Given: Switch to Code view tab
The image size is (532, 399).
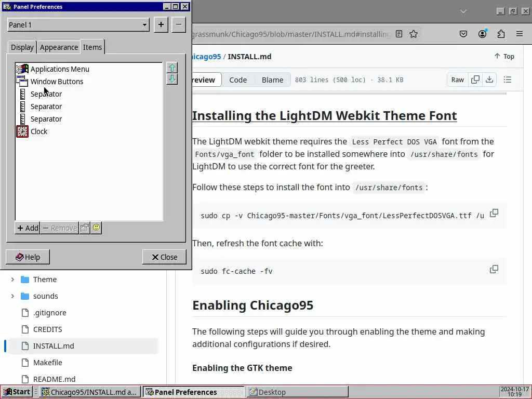Looking at the screenshot, I should pyautogui.click(x=238, y=80).
